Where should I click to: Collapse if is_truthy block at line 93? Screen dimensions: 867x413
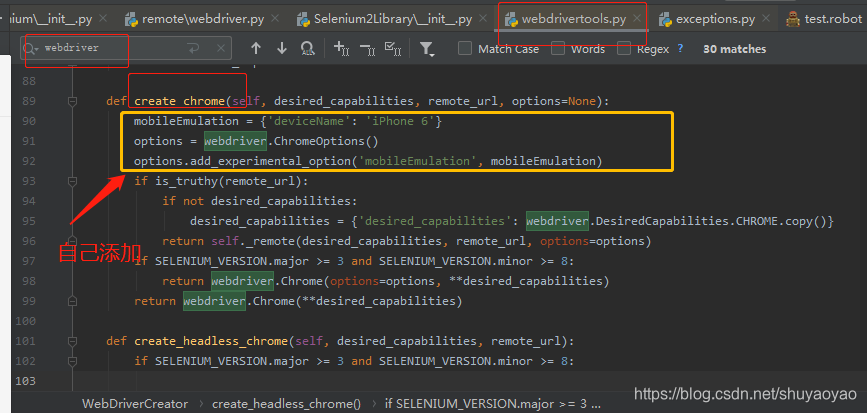point(72,181)
